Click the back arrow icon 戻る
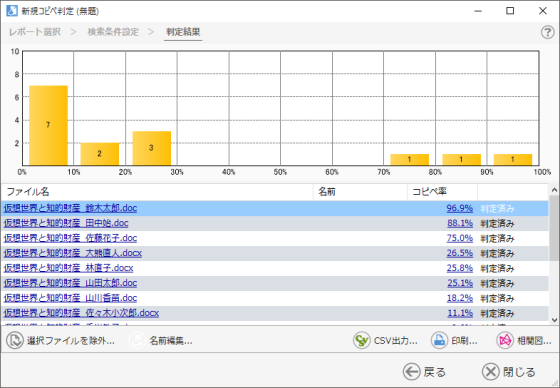 [x=411, y=372]
